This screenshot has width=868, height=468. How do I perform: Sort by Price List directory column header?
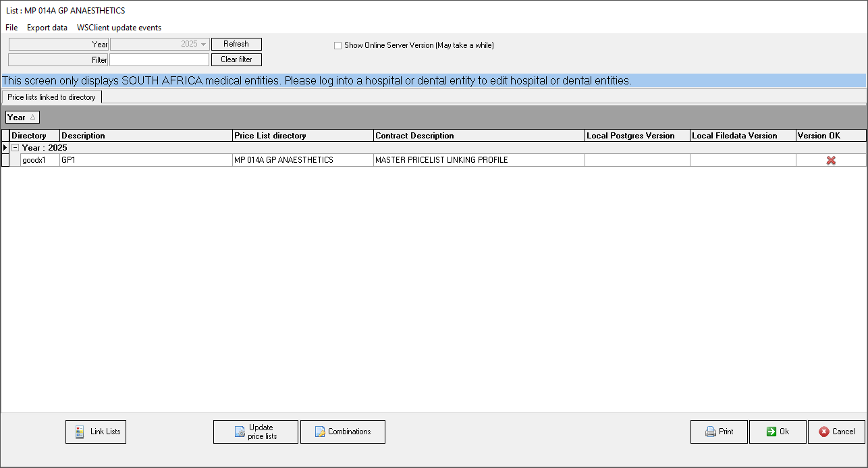tap(303, 136)
